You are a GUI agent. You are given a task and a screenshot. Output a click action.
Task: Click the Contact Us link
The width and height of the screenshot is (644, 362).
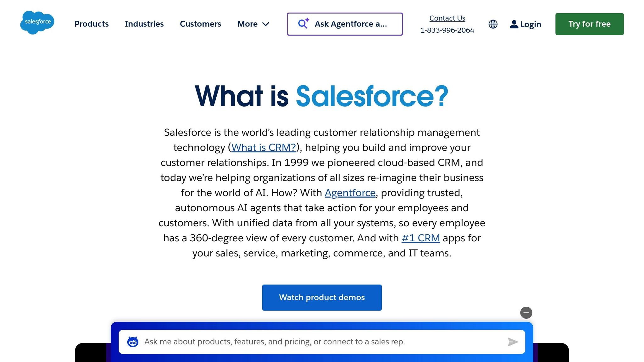(x=447, y=18)
